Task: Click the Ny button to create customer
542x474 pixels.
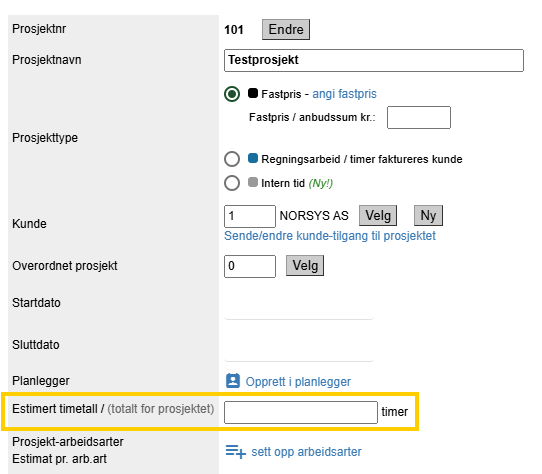Action: coord(428,215)
